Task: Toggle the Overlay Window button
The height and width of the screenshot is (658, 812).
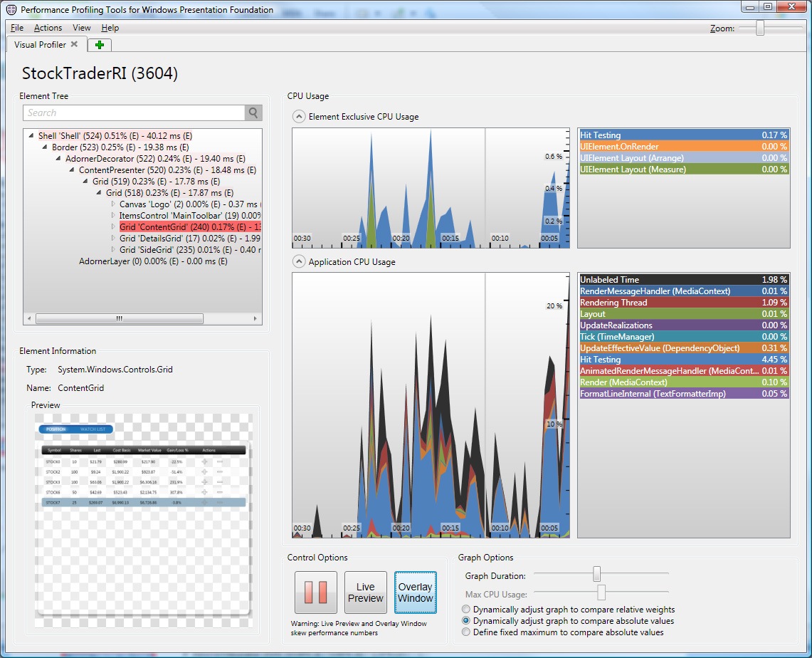Action: (416, 592)
